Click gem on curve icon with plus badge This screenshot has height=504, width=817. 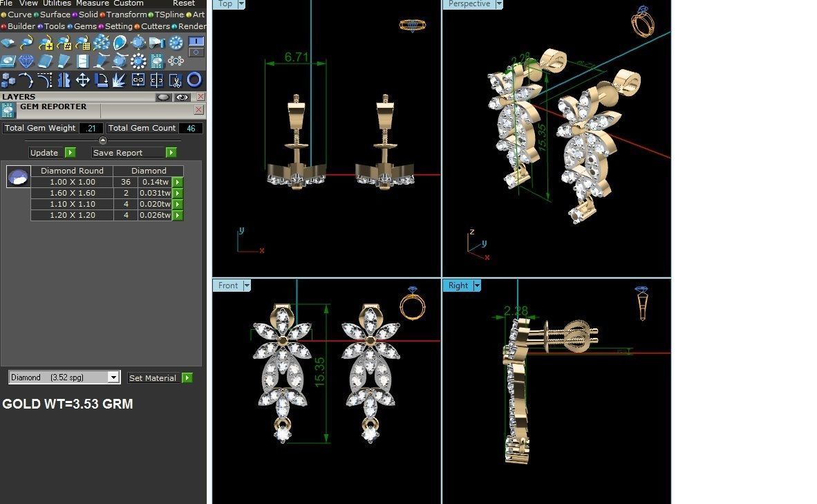(46, 43)
